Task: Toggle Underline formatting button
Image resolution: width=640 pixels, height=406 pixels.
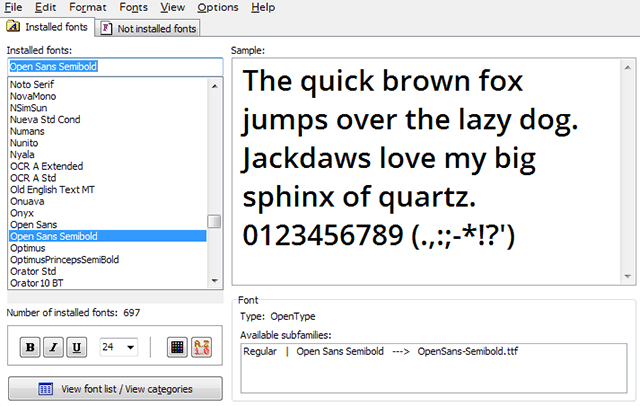Action: [77, 347]
